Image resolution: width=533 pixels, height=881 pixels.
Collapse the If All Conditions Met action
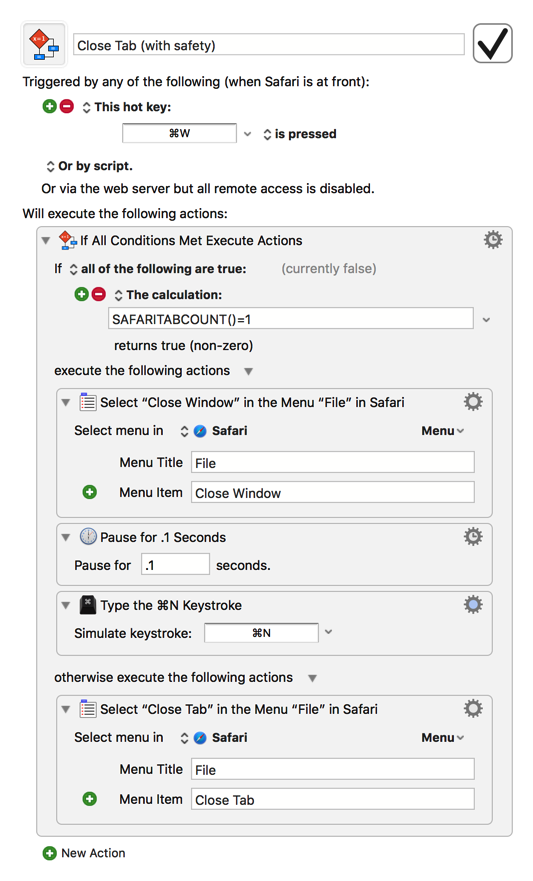46,240
